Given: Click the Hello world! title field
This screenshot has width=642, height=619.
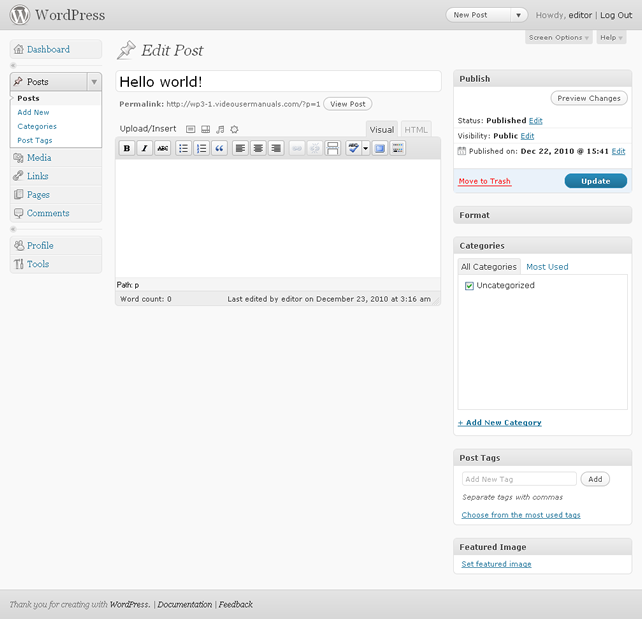Looking at the screenshot, I should 278,81.
